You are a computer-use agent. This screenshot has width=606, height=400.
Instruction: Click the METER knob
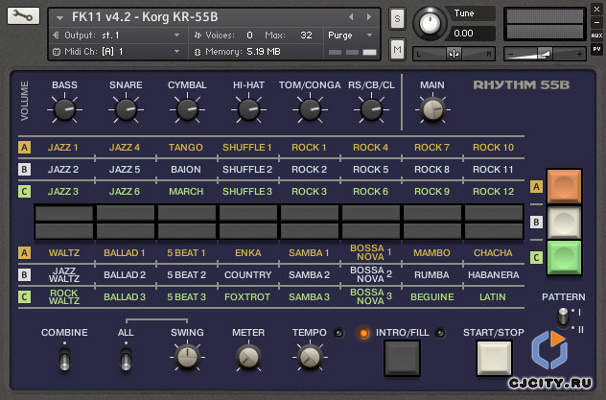[249, 357]
